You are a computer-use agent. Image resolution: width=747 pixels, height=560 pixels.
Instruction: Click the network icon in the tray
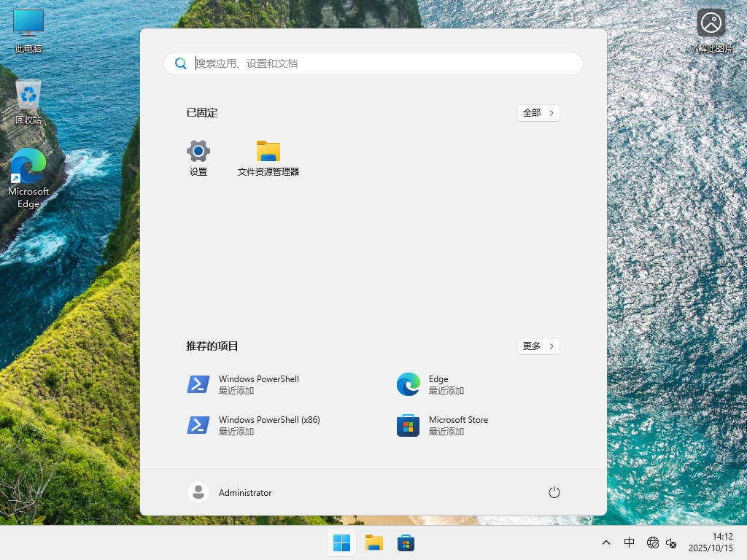coord(653,542)
